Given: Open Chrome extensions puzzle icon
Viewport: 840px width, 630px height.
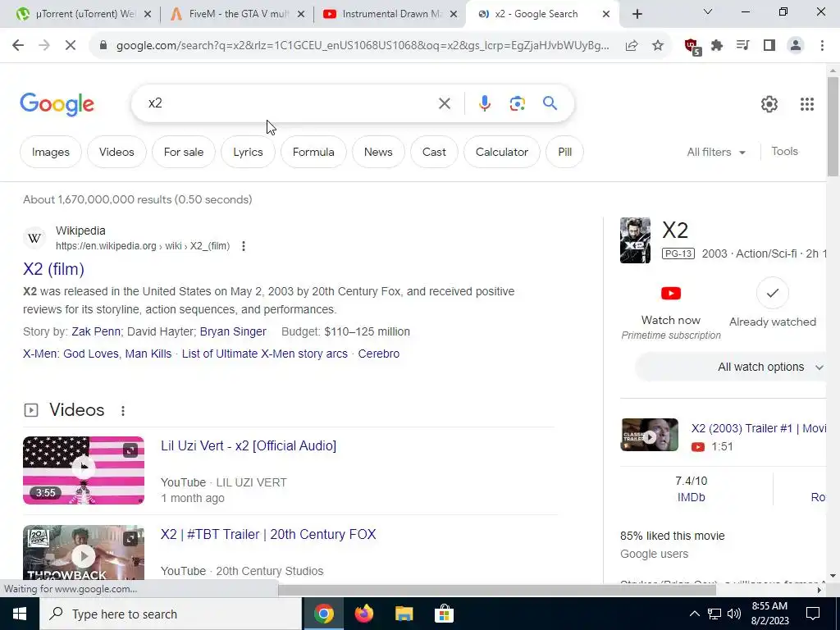Looking at the screenshot, I should coord(717,46).
